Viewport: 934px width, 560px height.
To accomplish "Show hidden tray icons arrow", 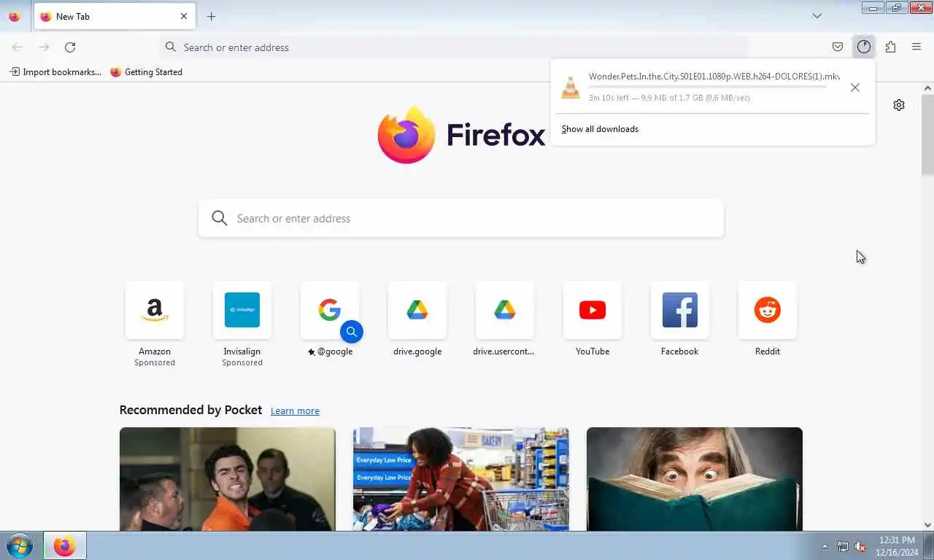I will click(825, 546).
